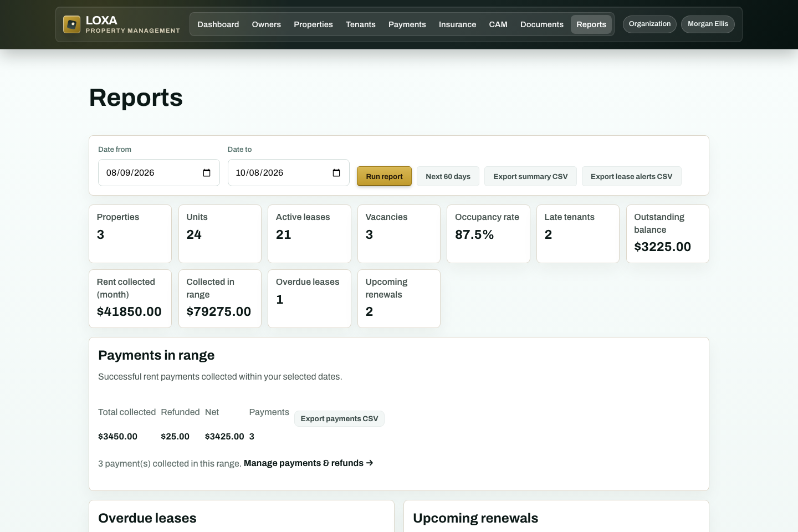Click the Payments in range heading
Image resolution: width=798 pixels, height=532 pixels.
156,355
